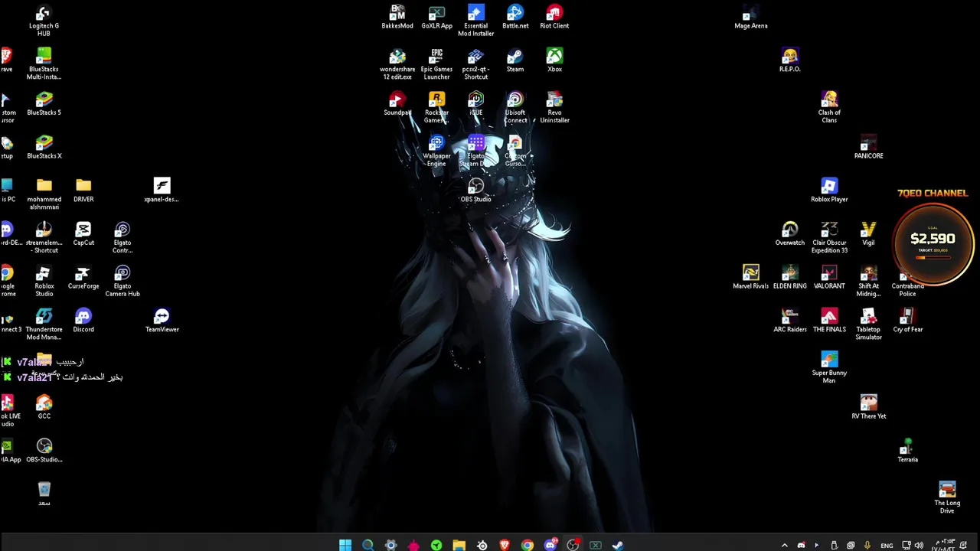Open Revo Uninstaller icon
Screen dimensions: 980x551
pyautogui.click(x=554, y=108)
